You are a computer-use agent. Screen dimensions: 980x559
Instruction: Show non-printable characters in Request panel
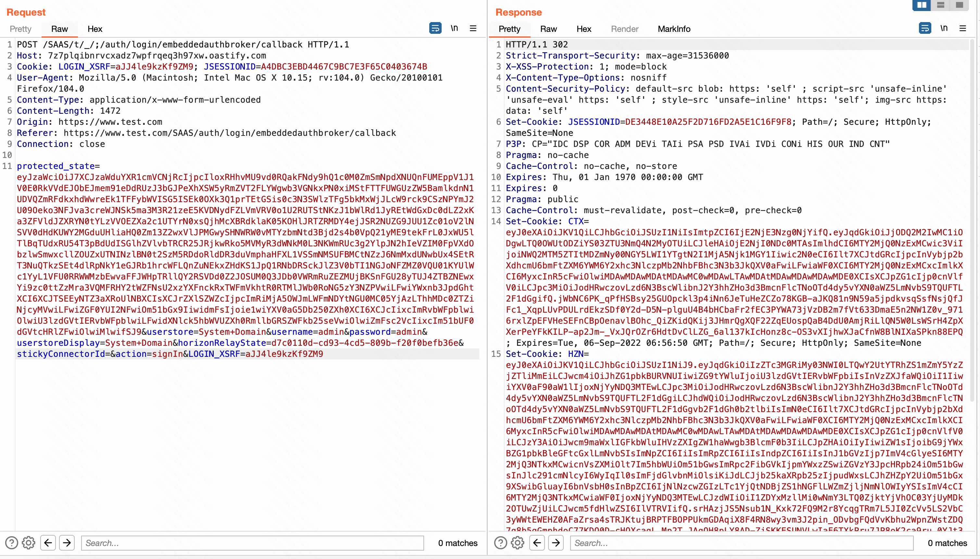(x=454, y=28)
